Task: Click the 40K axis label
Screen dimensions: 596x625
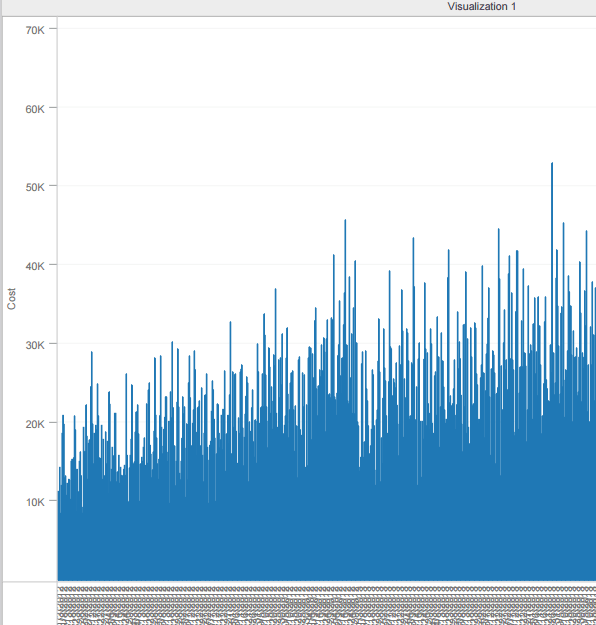Action: pyautogui.click(x=35, y=266)
